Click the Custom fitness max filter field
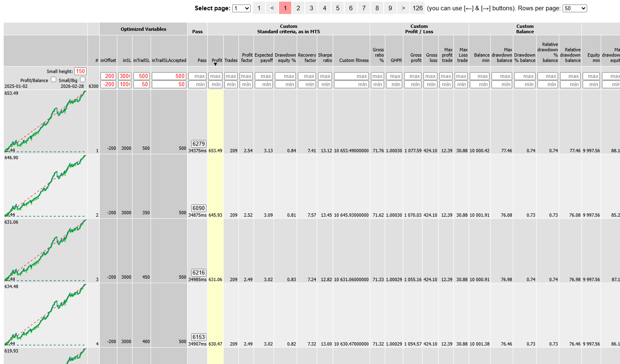Image resolution: width=620 pixels, height=364 pixels. pos(351,76)
